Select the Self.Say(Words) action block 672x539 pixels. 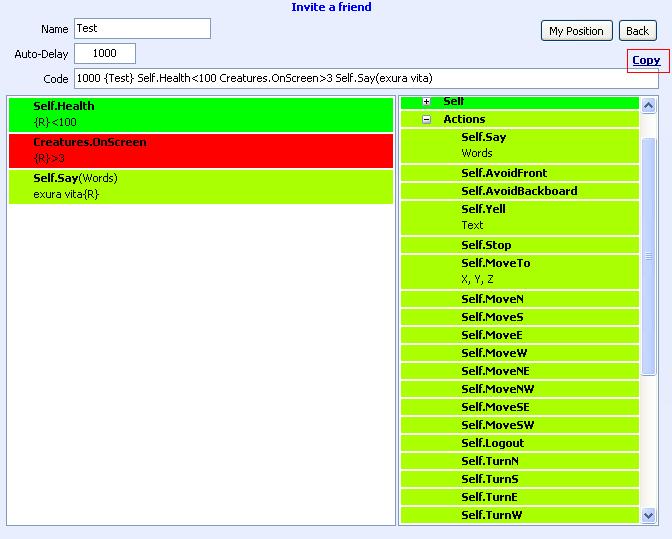tap(201, 186)
